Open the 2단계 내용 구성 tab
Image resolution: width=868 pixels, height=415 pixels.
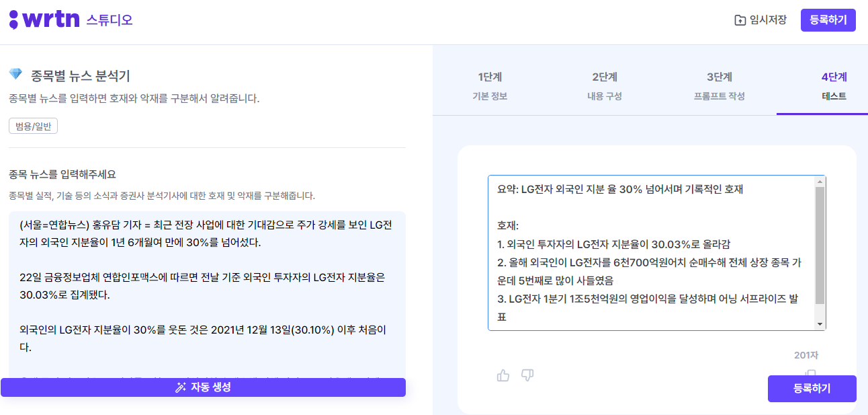pyautogui.click(x=605, y=86)
